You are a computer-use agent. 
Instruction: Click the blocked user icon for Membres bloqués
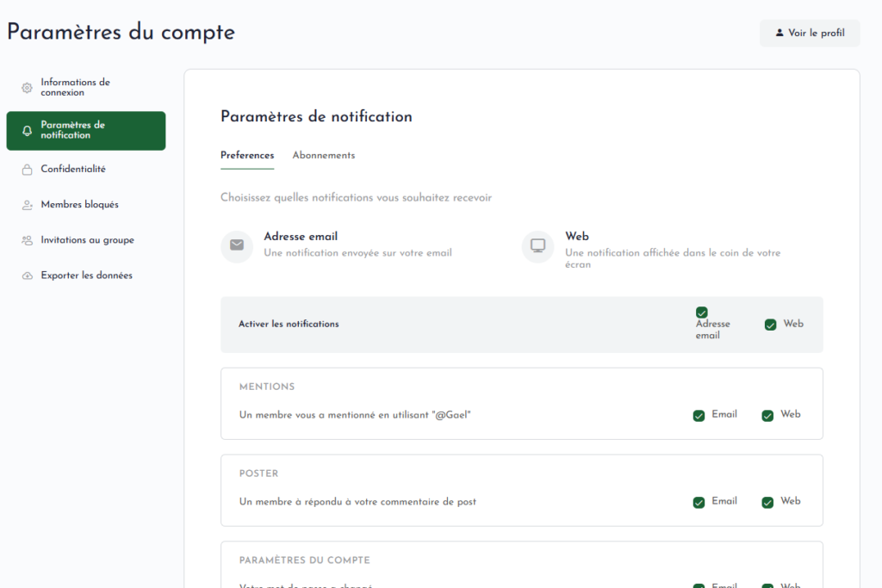click(x=27, y=205)
